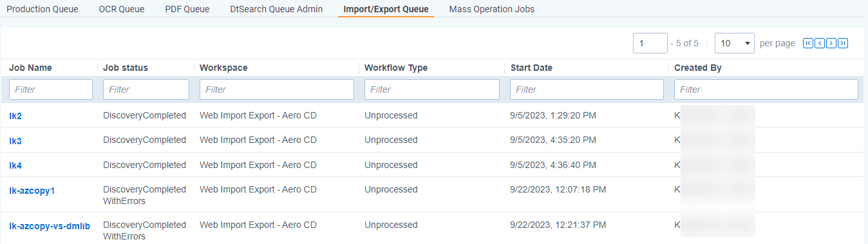The image size is (868, 244).
Task: Click DiscoveryCompleted WithErrors status in lk-azcopy1 row
Action: click(x=144, y=195)
